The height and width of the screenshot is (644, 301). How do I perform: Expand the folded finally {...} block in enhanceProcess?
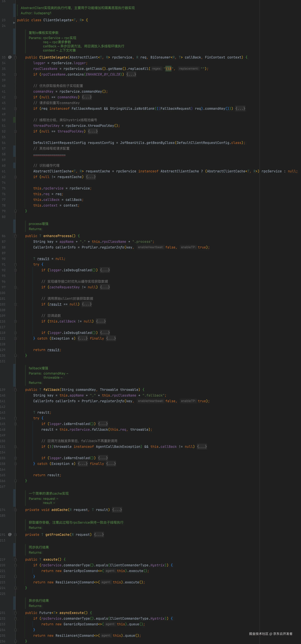click(x=111, y=338)
